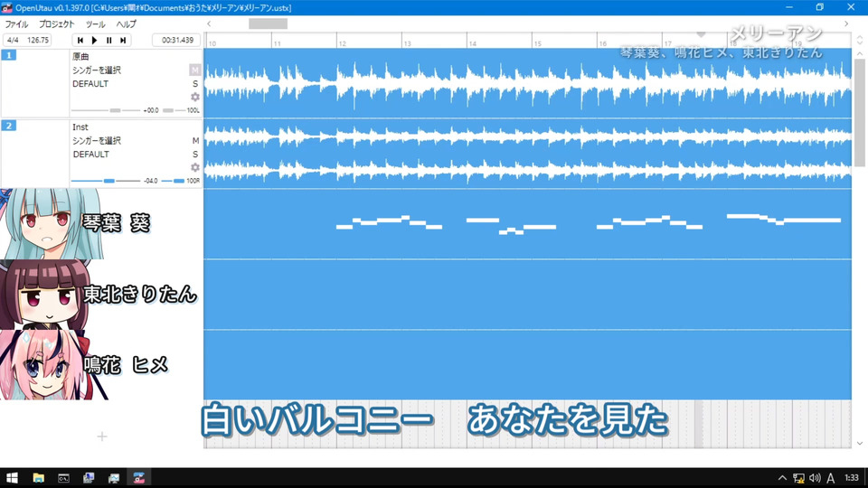
Task: Click the 東北きりたん singer portrait
Action: click(x=45, y=295)
